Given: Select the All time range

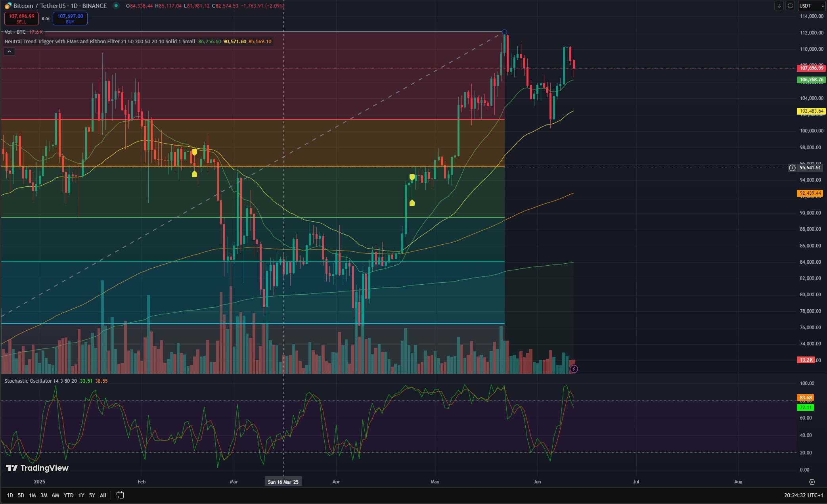Looking at the screenshot, I should [103, 495].
